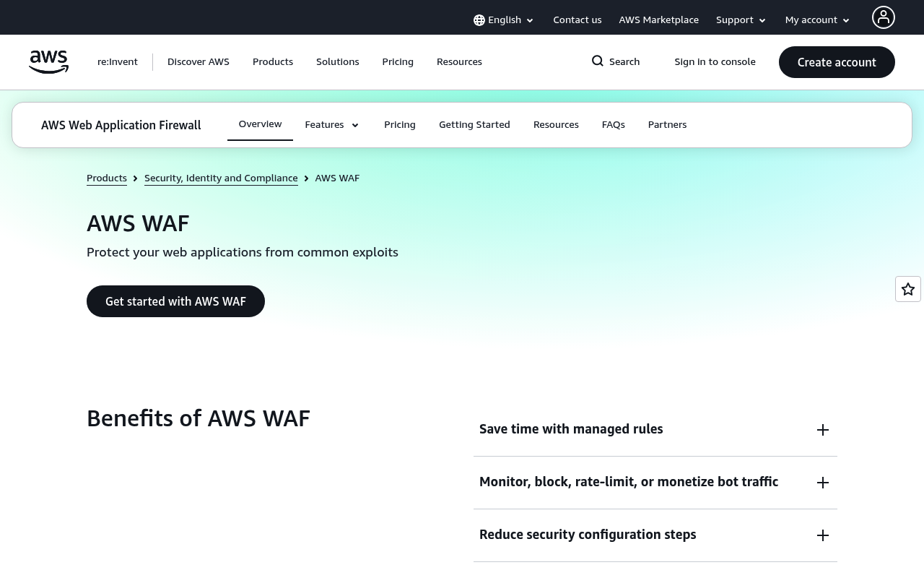Screen dimensions: 924x578
Task: Open the Products menu
Action: point(273,62)
